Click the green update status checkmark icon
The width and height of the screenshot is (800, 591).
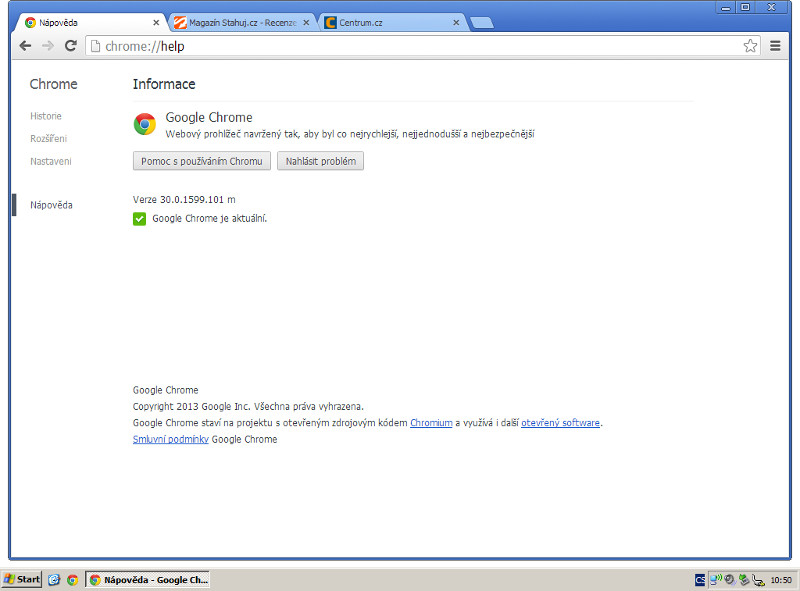(x=139, y=219)
